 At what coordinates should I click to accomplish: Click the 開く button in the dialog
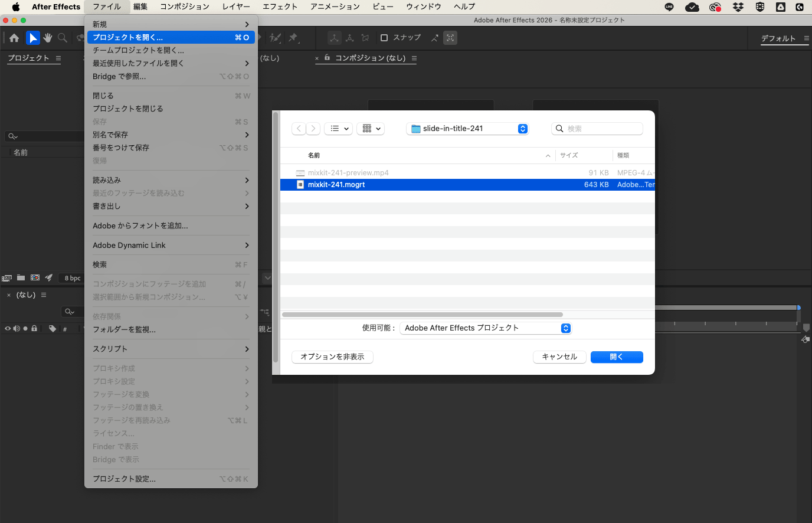tap(616, 357)
